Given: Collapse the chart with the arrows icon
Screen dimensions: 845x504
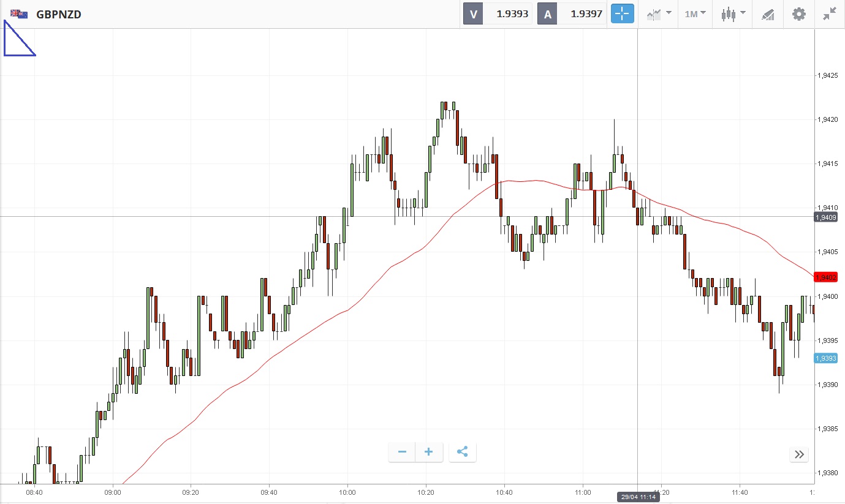Looking at the screenshot, I should 830,13.
